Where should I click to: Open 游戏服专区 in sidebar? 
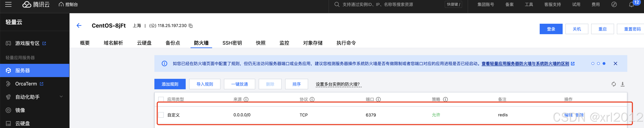(x=27, y=43)
